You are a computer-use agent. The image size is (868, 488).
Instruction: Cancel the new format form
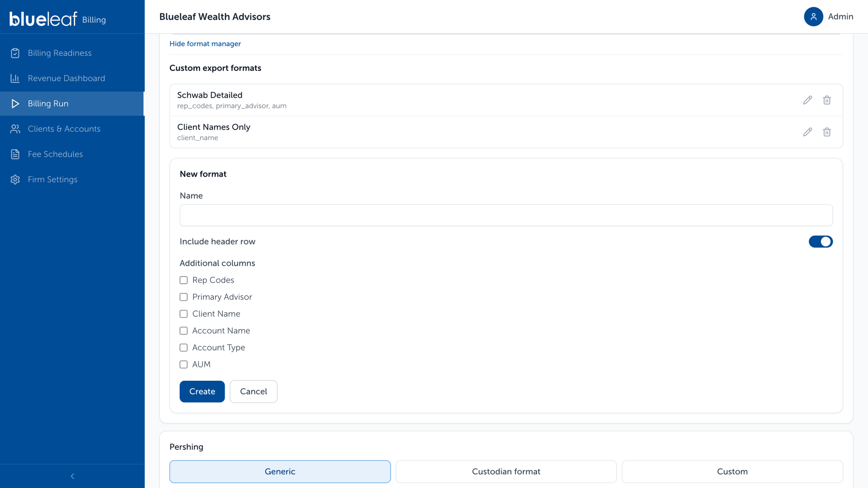(253, 391)
